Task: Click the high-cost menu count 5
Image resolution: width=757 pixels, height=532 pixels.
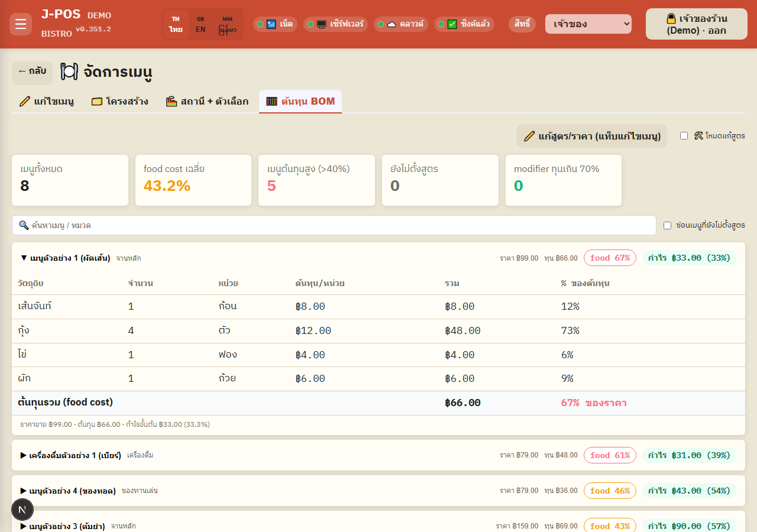Action: click(271, 186)
